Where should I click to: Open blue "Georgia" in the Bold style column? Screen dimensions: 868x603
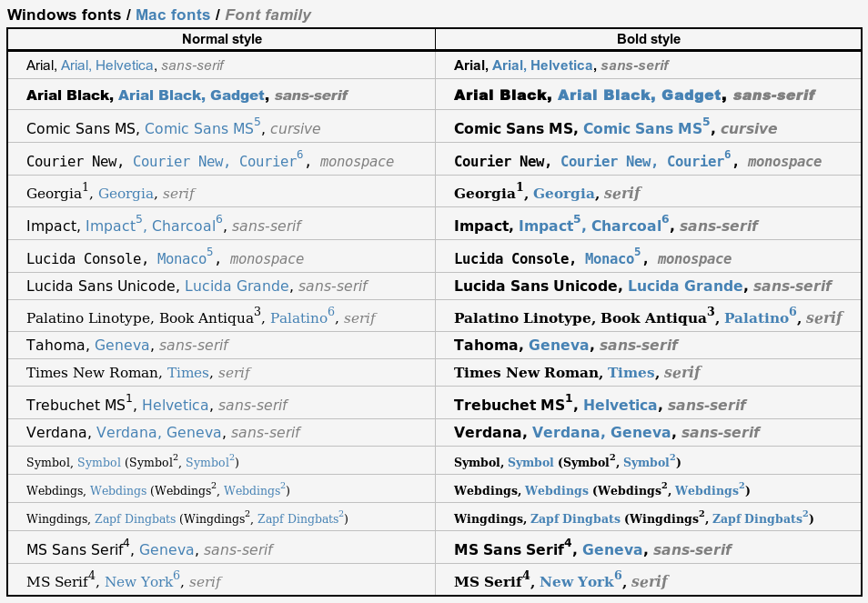click(562, 194)
